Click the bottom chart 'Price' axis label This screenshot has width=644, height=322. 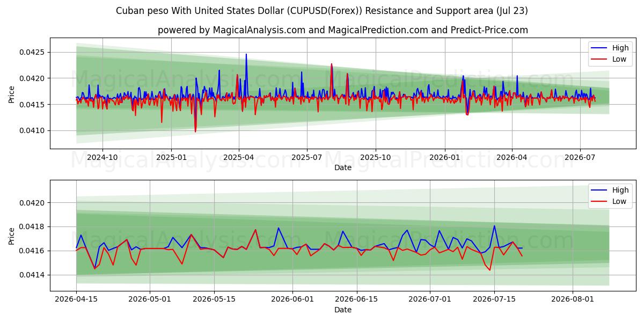pyautogui.click(x=12, y=235)
